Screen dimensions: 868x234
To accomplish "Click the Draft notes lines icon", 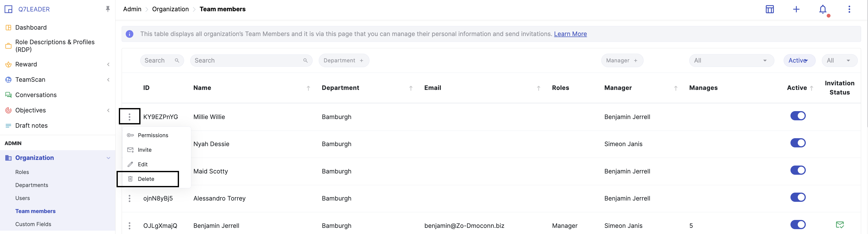I will (8, 126).
